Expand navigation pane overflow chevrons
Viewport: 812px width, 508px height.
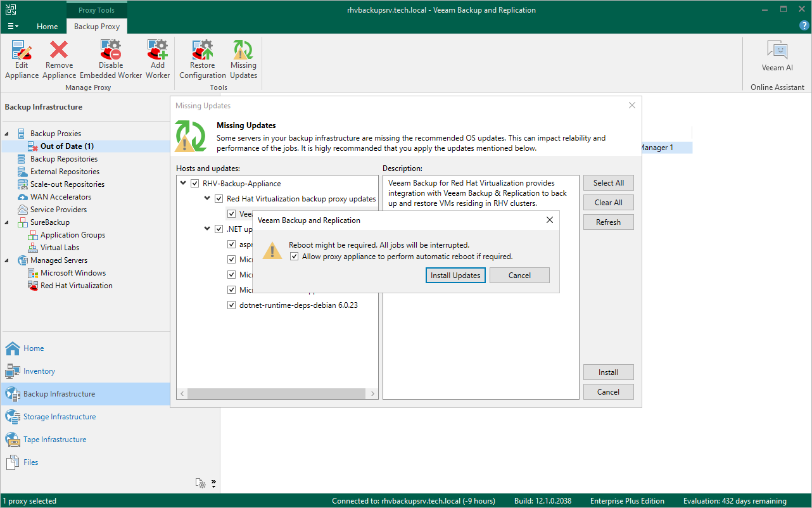tap(213, 483)
